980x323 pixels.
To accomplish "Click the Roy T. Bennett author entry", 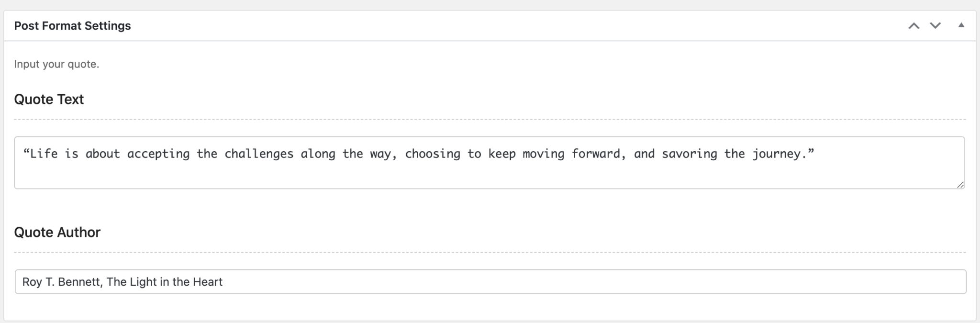I will coord(122,282).
